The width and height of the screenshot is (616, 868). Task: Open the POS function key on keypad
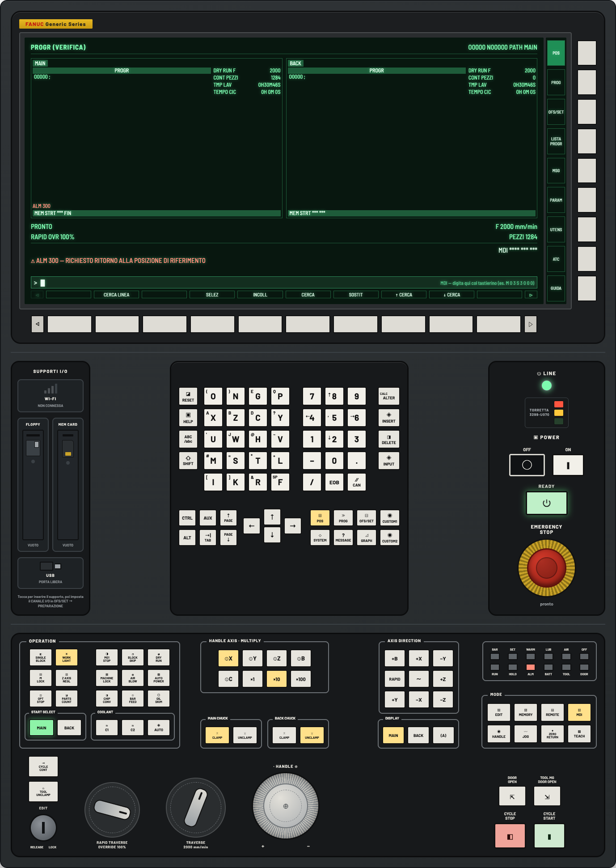pyautogui.click(x=320, y=518)
